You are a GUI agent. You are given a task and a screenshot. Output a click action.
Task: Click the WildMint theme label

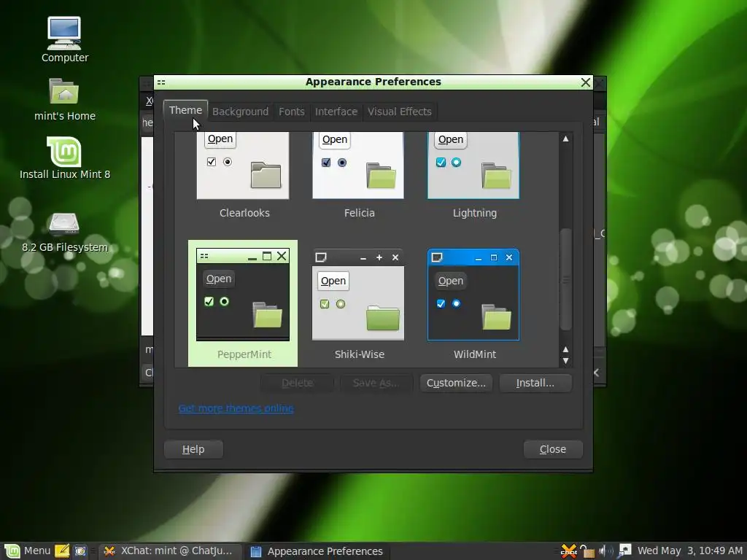coord(474,354)
